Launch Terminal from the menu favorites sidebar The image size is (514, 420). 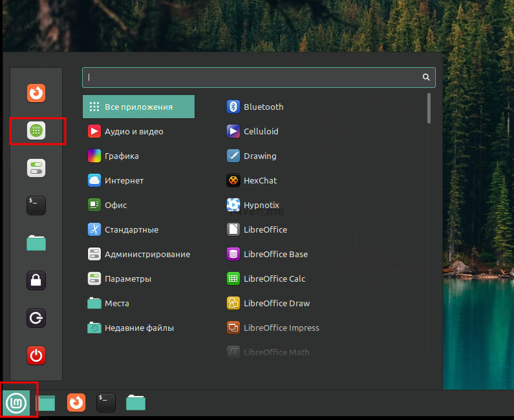point(36,205)
